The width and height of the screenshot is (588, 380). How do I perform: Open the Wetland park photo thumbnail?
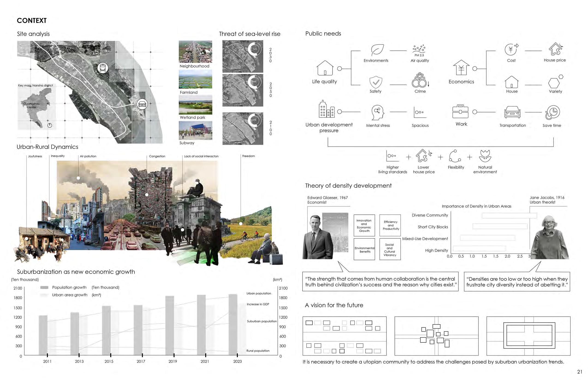coord(195,105)
